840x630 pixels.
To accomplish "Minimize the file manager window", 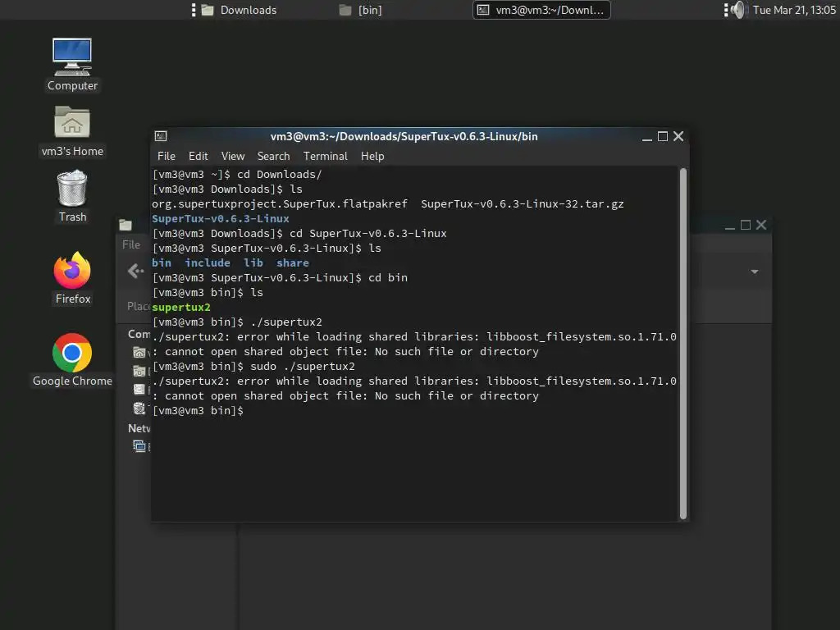I will 729,226.
